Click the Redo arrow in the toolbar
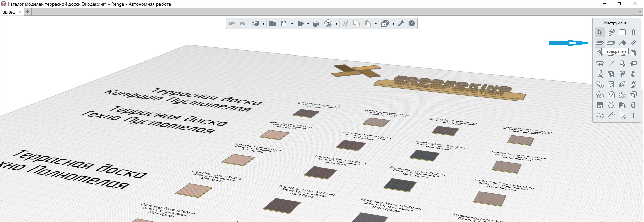Screen dimensions: 644x222 tap(243, 24)
